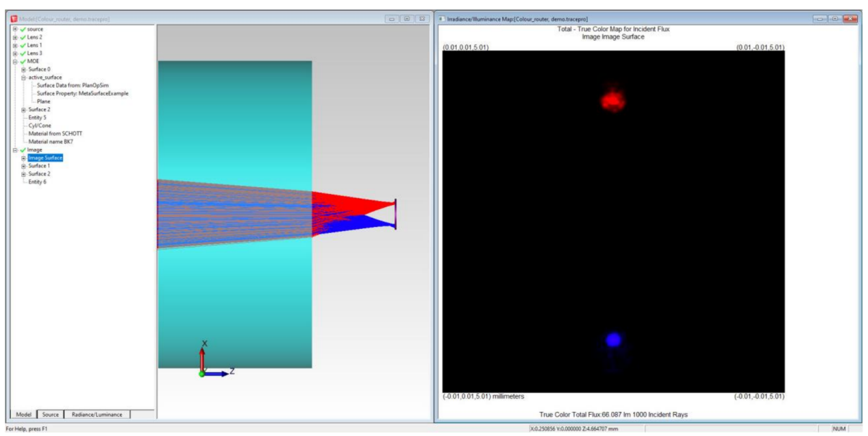The width and height of the screenshot is (868, 436).
Task: Select Material name BK7 item
Action: click(x=50, y=141)
